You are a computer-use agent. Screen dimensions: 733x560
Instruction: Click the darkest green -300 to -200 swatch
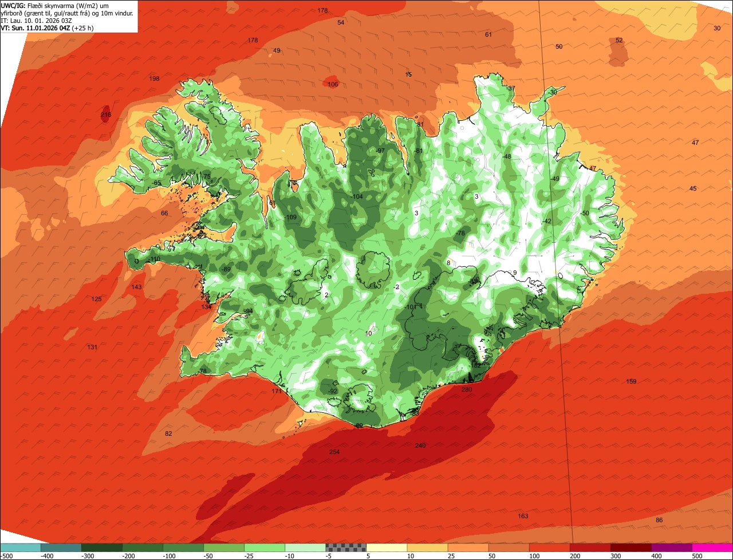102,548
